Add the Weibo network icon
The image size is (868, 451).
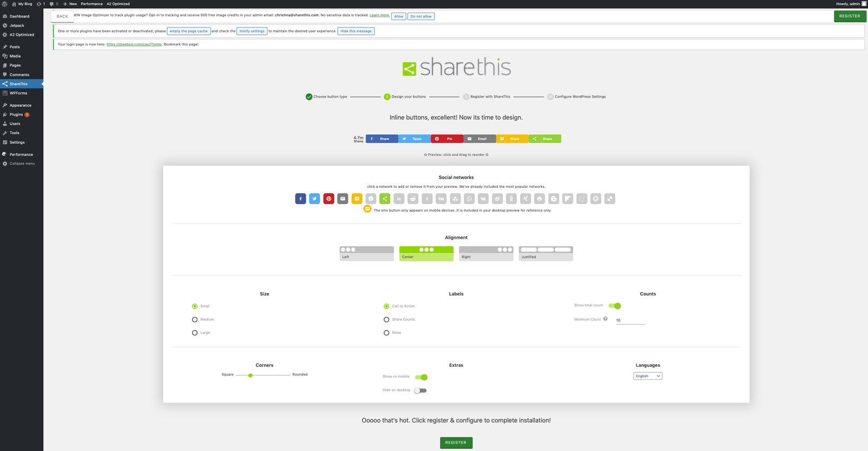[497, 199]
